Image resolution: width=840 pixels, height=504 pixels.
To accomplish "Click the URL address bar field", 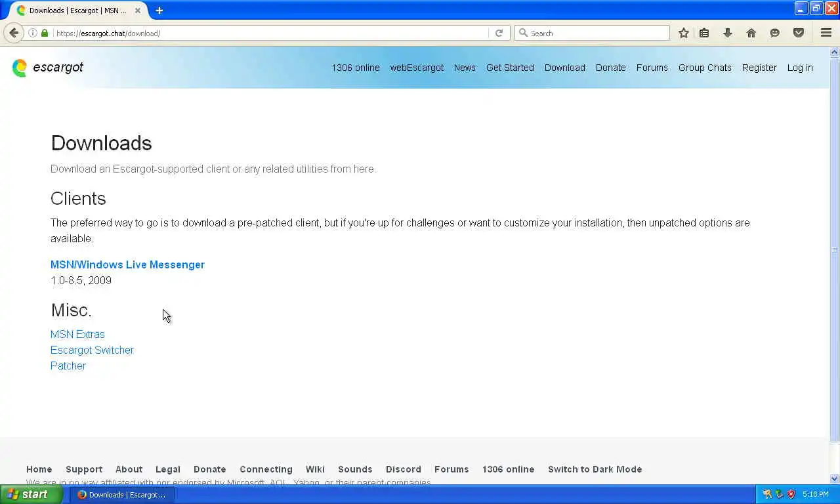I will 270,33.
